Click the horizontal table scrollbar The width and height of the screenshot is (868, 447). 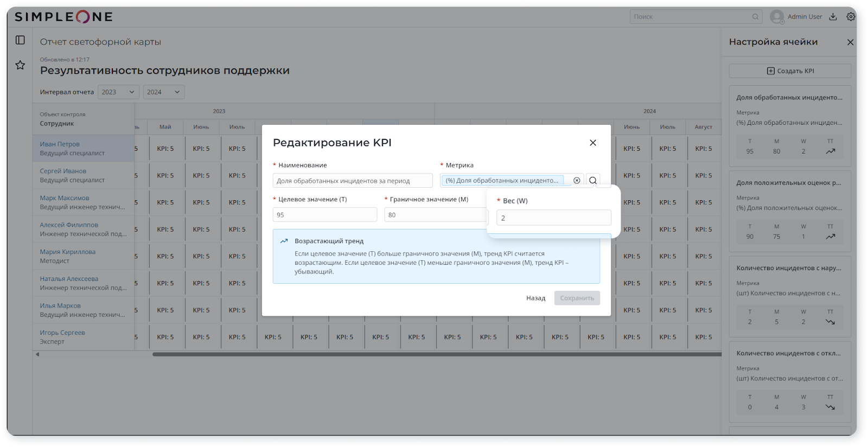tap(437, 354)
